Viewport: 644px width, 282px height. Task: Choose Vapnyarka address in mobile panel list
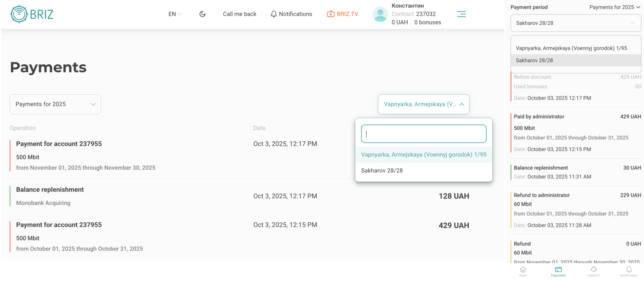(x=571, y=48)
